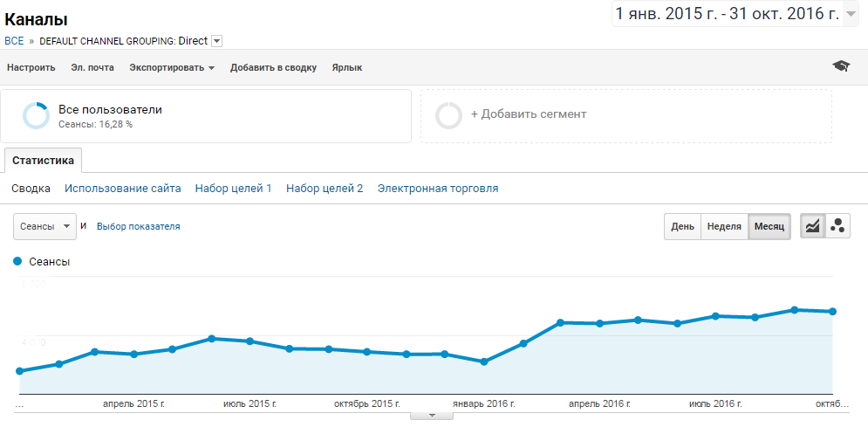Click the Настроить button

31,67
